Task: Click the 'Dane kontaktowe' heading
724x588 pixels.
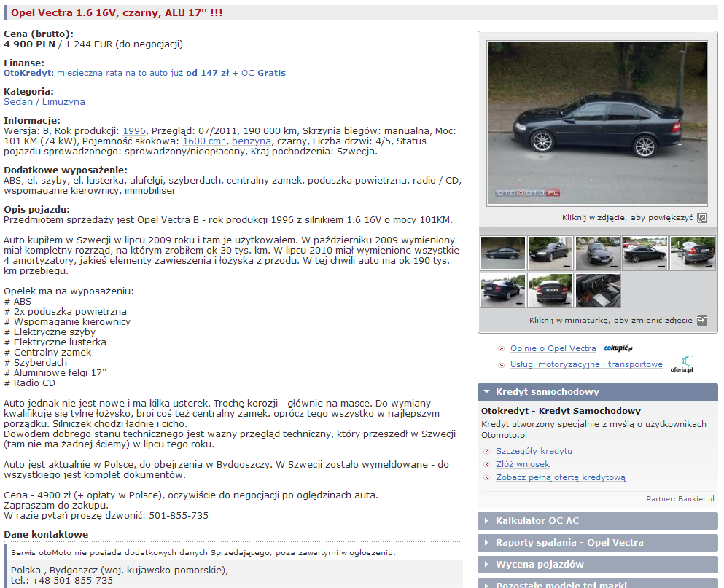Action: point(46,535)
